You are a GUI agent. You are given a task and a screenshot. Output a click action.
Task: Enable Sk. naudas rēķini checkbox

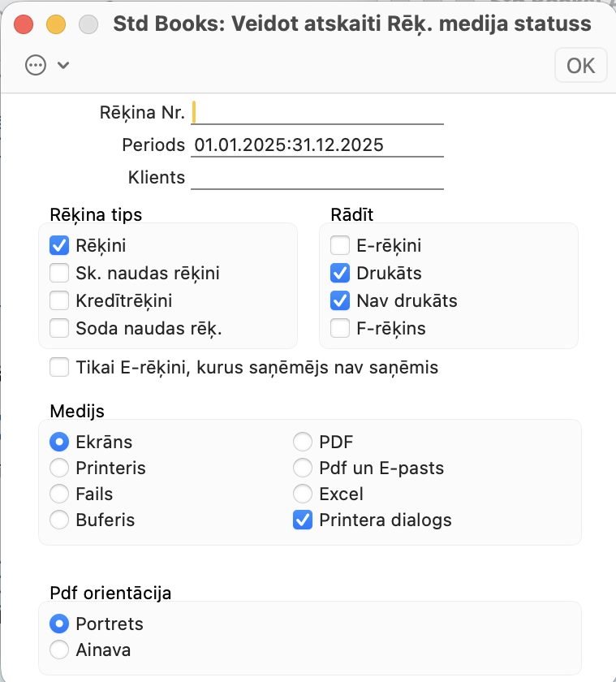[59, 273]
